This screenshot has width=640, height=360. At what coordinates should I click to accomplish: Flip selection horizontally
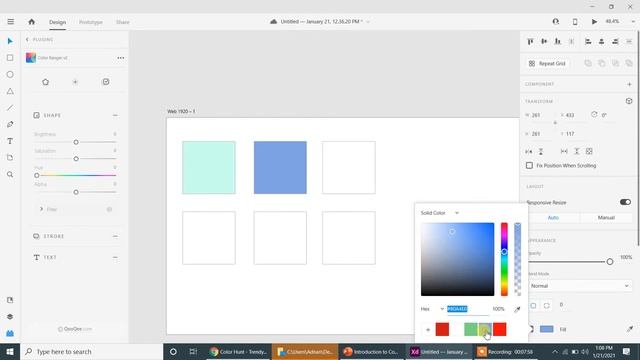529,151
